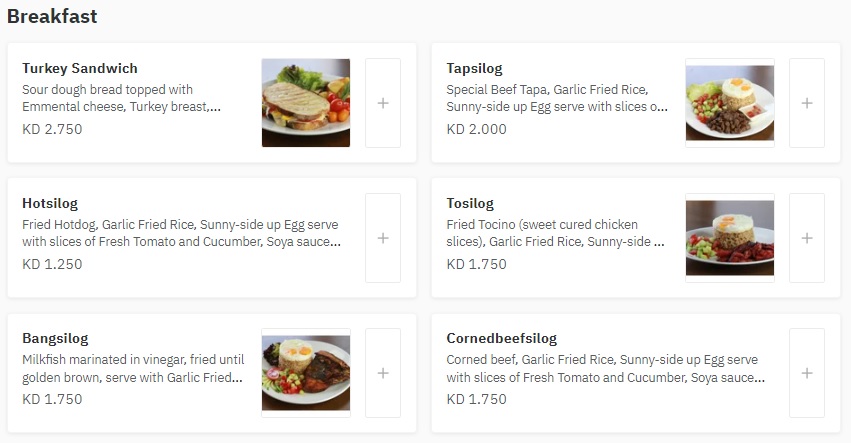Tap the plus button beside Bangsilog

383,373
